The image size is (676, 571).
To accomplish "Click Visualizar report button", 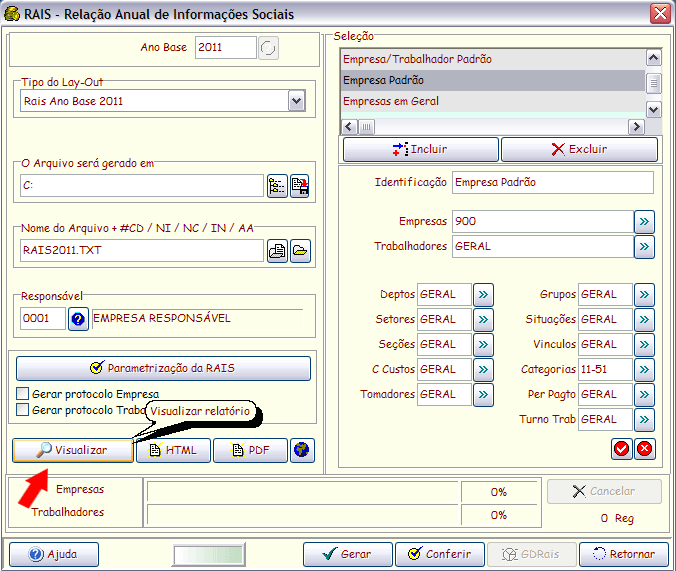I will click(73, 450).
